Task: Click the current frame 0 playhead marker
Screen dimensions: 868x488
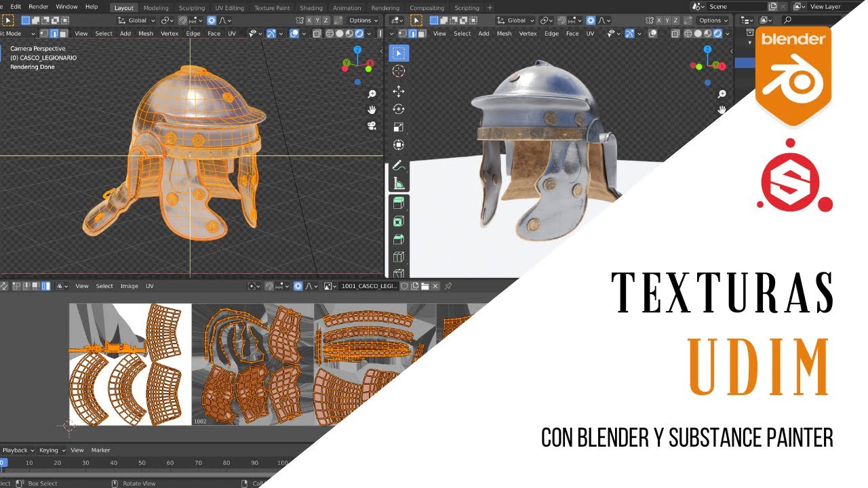Action: pos(2,463)
